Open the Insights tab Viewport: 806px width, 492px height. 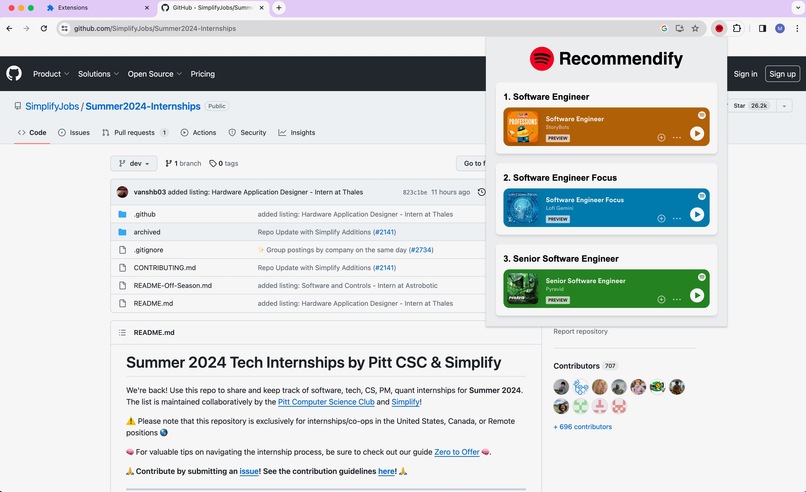(297, 133)
